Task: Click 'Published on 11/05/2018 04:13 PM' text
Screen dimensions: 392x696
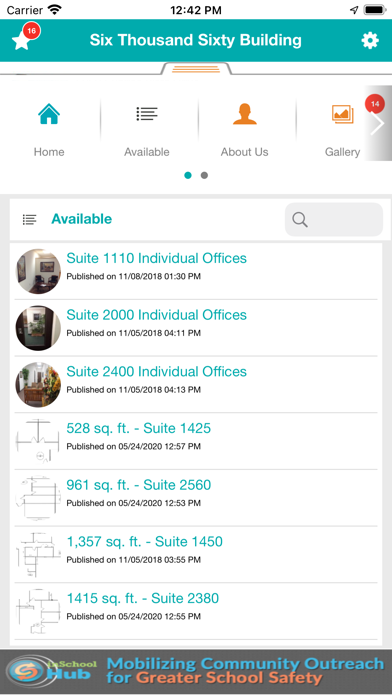Action: click(134, 390)
